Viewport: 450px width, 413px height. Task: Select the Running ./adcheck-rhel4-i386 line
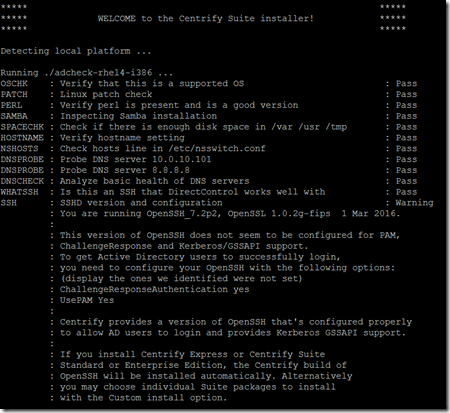coord(86,73)
